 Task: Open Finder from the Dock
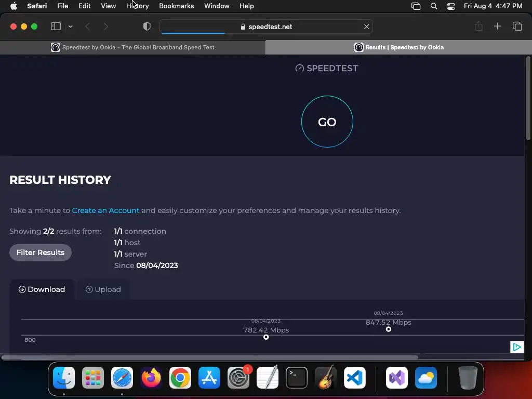[x=64, y=378]
